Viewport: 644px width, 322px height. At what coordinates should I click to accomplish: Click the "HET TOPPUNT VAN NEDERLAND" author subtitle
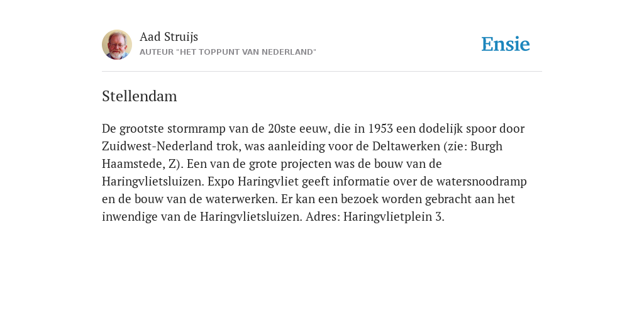point(228,52)
